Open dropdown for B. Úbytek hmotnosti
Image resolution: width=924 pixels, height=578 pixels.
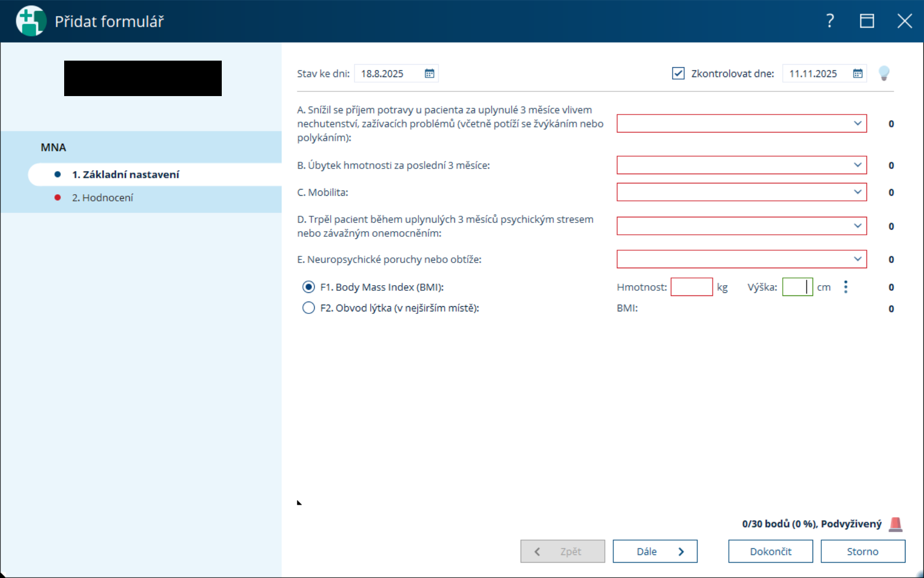[742, 165]
